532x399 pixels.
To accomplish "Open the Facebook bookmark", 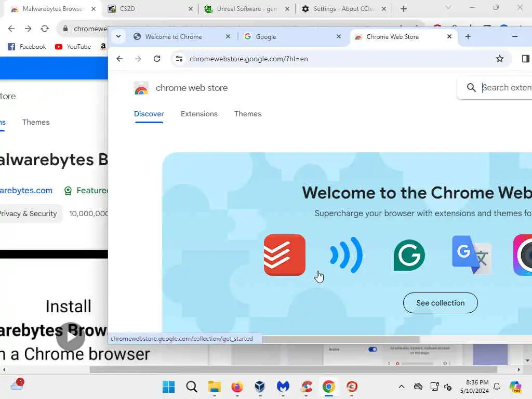I will [x=27, y=46].
